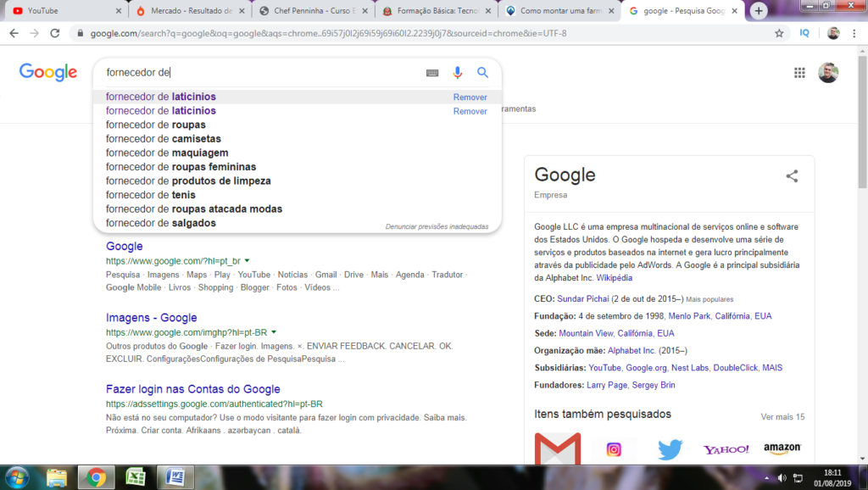Open Fazer login nas Contas do Google
Viewport: 868px width, 490px height.
coord(193,389)
